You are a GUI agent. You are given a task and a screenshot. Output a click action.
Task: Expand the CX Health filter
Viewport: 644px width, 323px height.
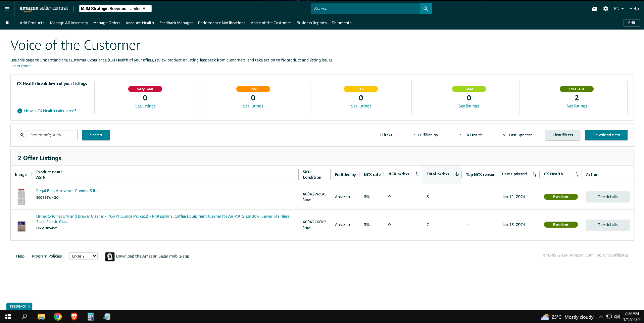(470, 135)
